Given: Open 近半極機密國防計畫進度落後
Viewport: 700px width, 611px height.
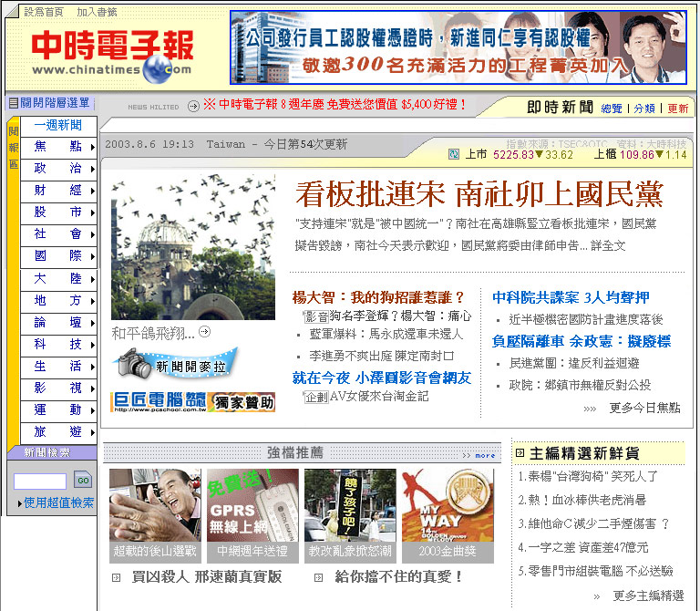Looking at the screenshot, I should [x=586, y=319].
